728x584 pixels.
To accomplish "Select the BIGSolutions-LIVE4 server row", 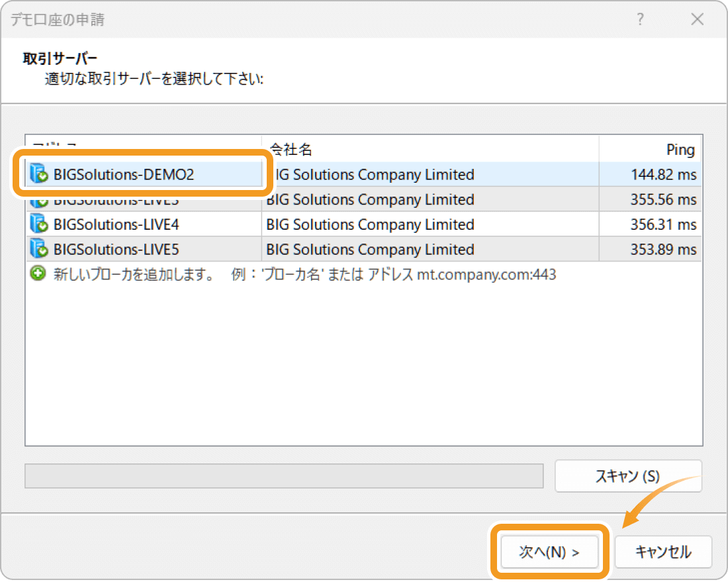I will point(364,224).
